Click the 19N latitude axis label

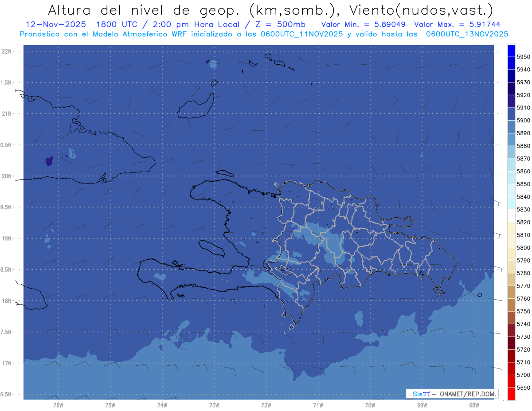tap(6, 239)
